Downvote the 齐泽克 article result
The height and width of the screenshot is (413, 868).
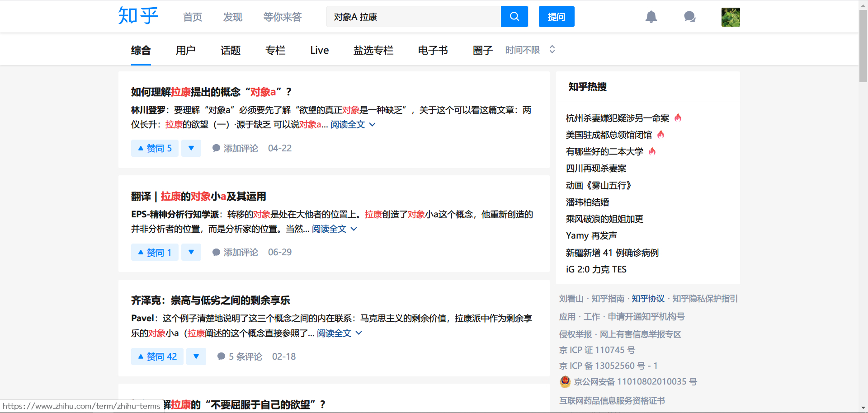(196, 357)
